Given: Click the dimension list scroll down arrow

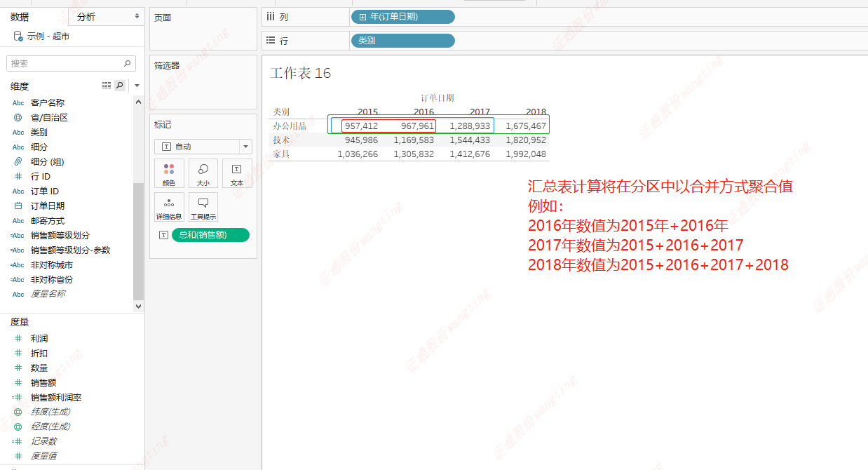Looking at the screenshot, I should point(138,306).
